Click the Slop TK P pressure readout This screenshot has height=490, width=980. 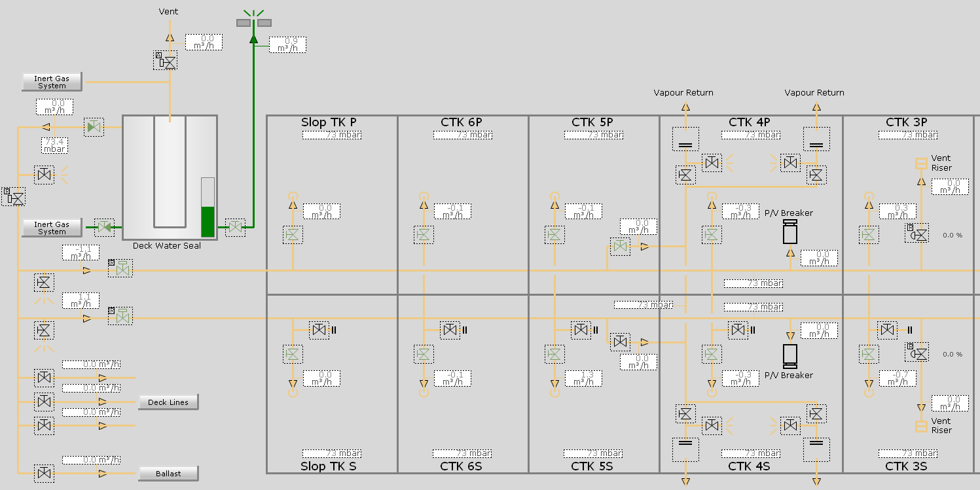(332, 135)
